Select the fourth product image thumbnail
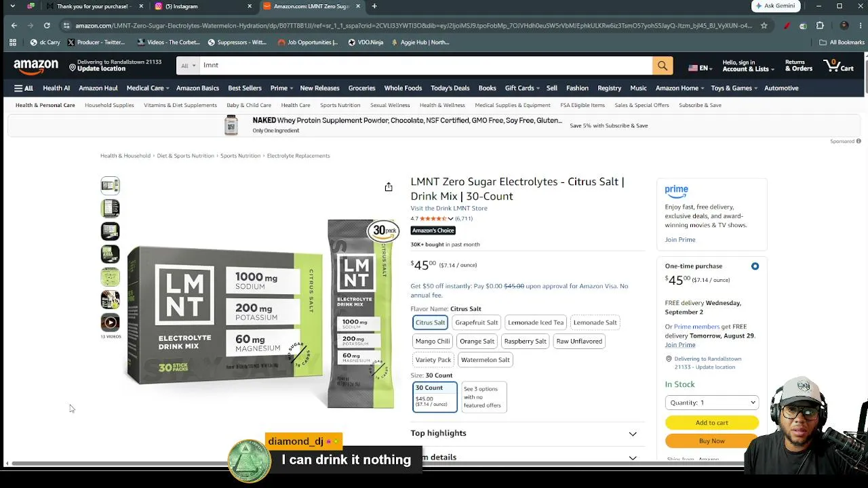This screenshot has height=488, width=868. (x=110, y=254)
